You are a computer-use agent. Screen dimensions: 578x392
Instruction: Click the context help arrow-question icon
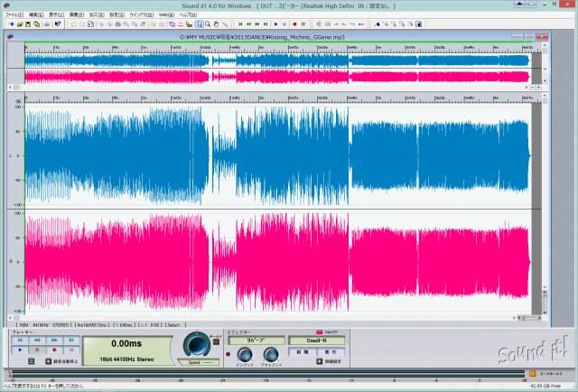58,24
